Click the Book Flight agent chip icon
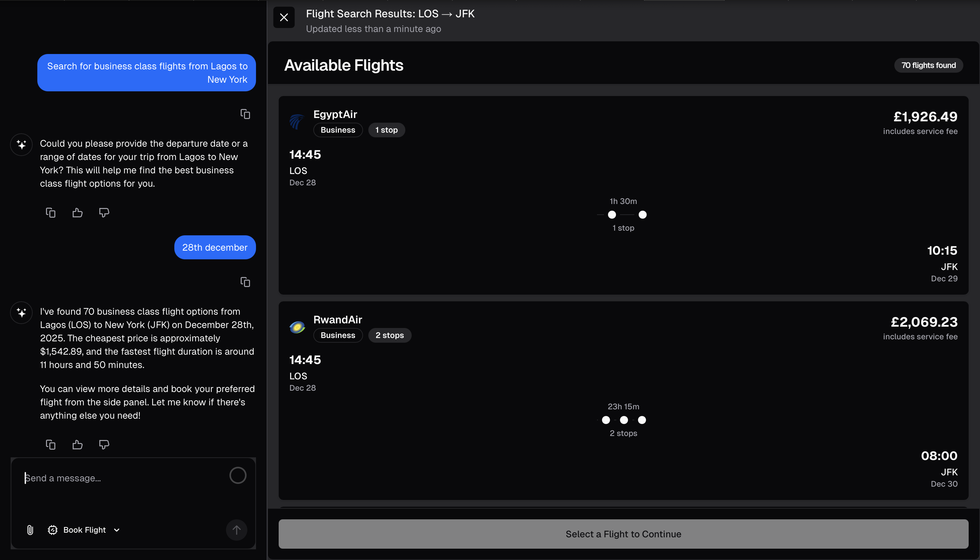The image size is (980, 560). [x=53, y=530]
